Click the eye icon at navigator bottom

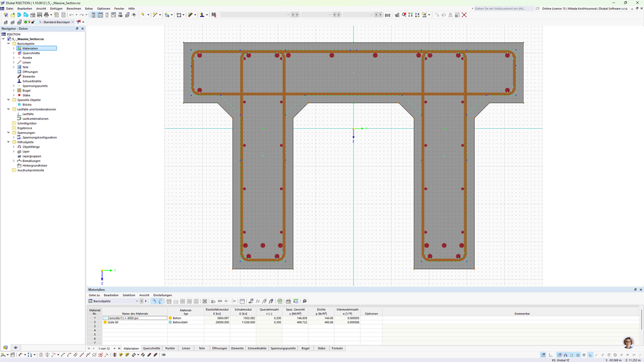(16, 348)
